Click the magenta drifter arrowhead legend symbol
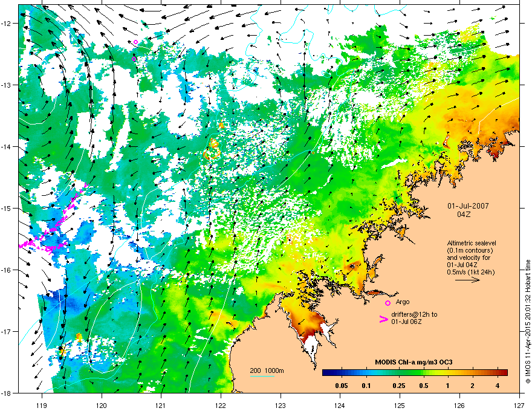Image resolution: width=532 pixels, height=411 pixels. pos(384,319)
